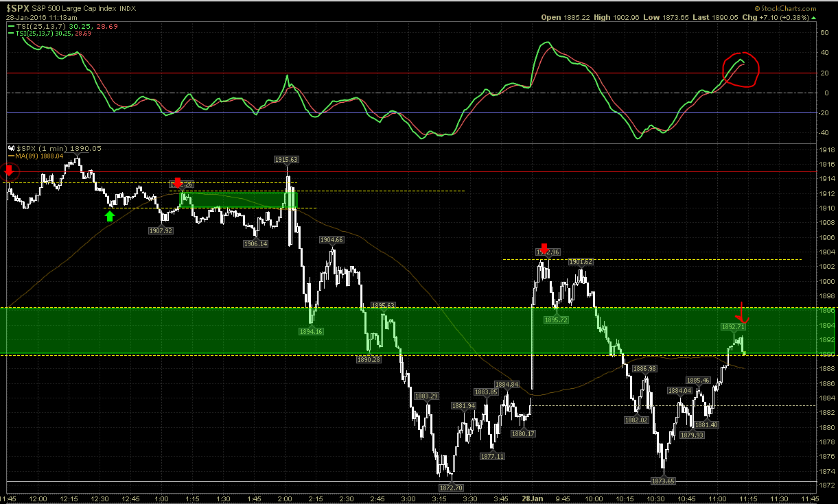Click the 1901.62 price label on chart
This screenshot has height=504, width=838.
point(581,262)
